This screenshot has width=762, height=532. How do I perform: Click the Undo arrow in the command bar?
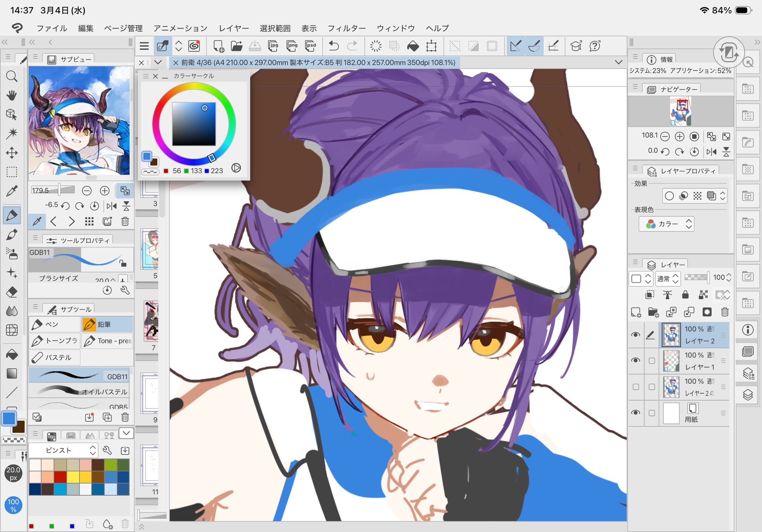pyautogui.click(x=333, y=46)
